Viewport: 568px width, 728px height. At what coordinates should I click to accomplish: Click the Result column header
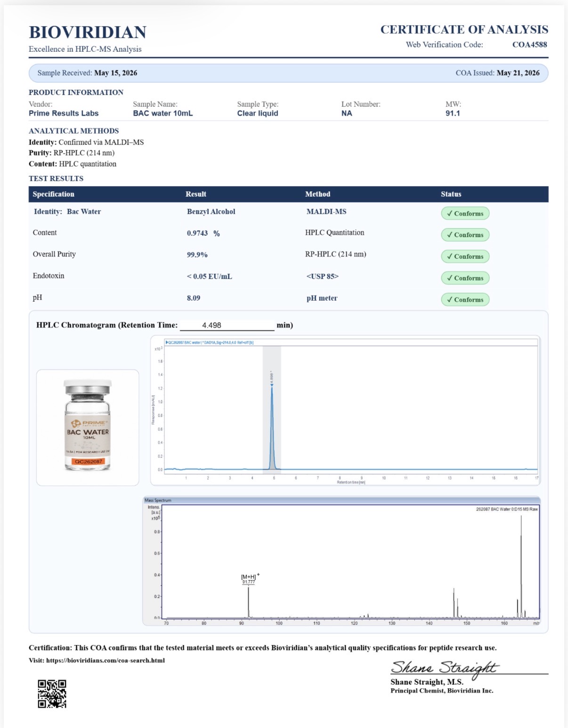[x=196, y=194]
